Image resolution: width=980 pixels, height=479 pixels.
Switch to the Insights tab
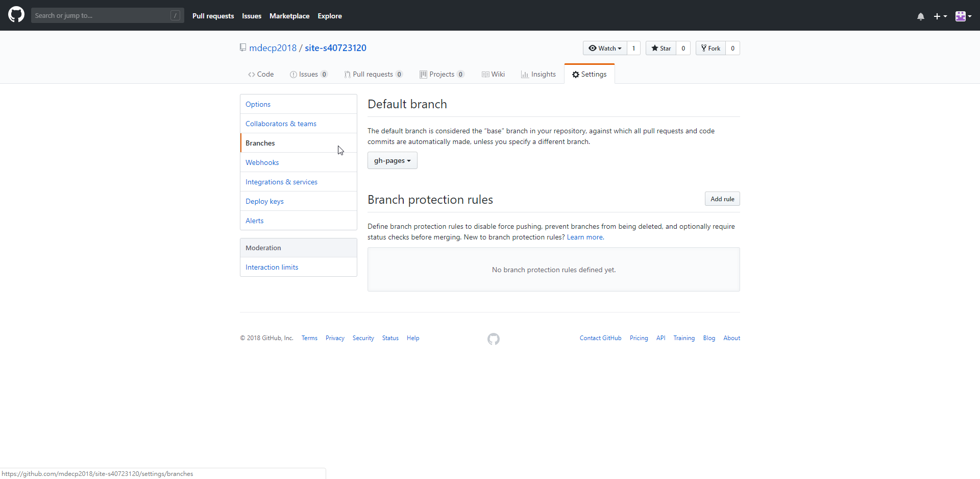pyautogui.click(x=538, y=74)
